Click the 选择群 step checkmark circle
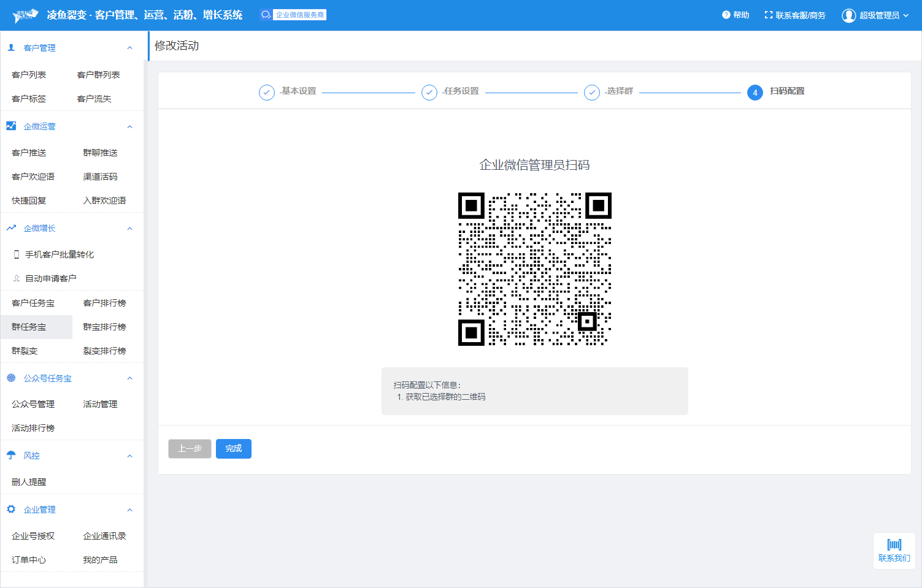The width and height of the screenshot is (922, 588). tap(592, 93)
